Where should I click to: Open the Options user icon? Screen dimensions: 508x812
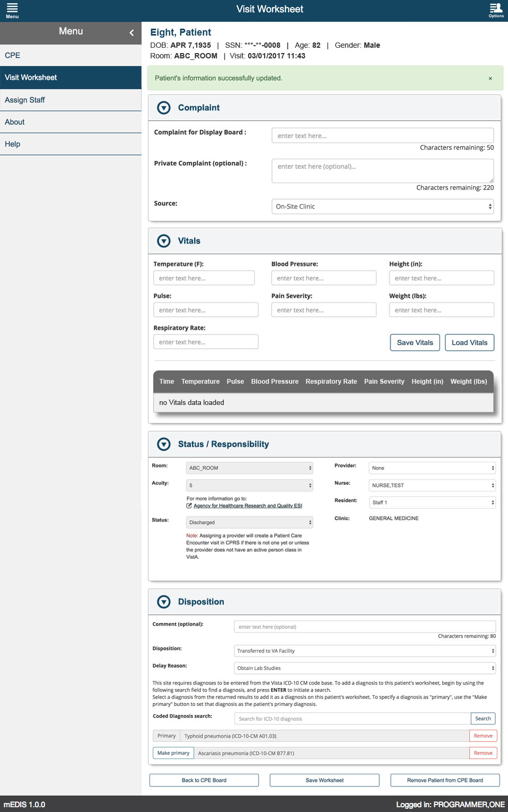496,10
